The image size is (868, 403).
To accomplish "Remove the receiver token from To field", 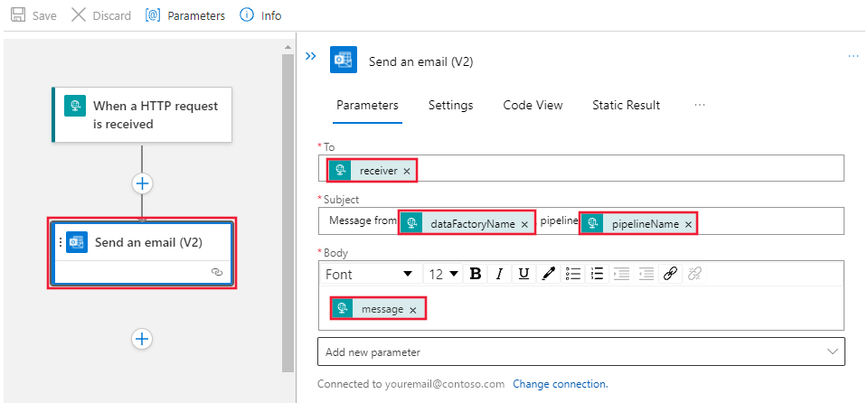I will pos(407,172).
